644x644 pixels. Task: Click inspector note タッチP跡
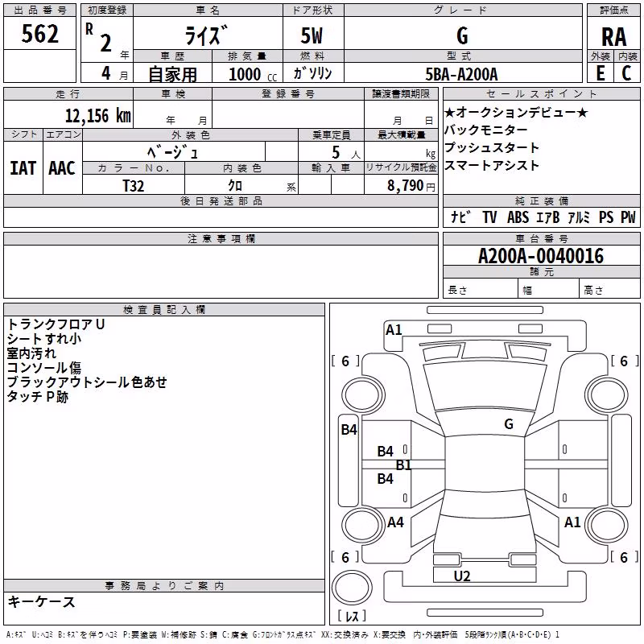[x=37, y=396]
